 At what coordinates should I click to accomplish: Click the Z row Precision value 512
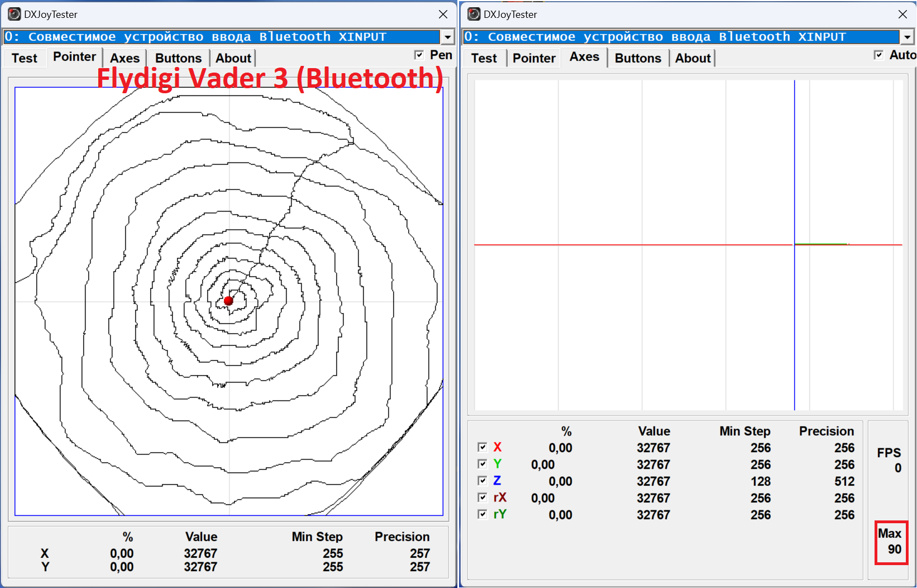[844, 481]
